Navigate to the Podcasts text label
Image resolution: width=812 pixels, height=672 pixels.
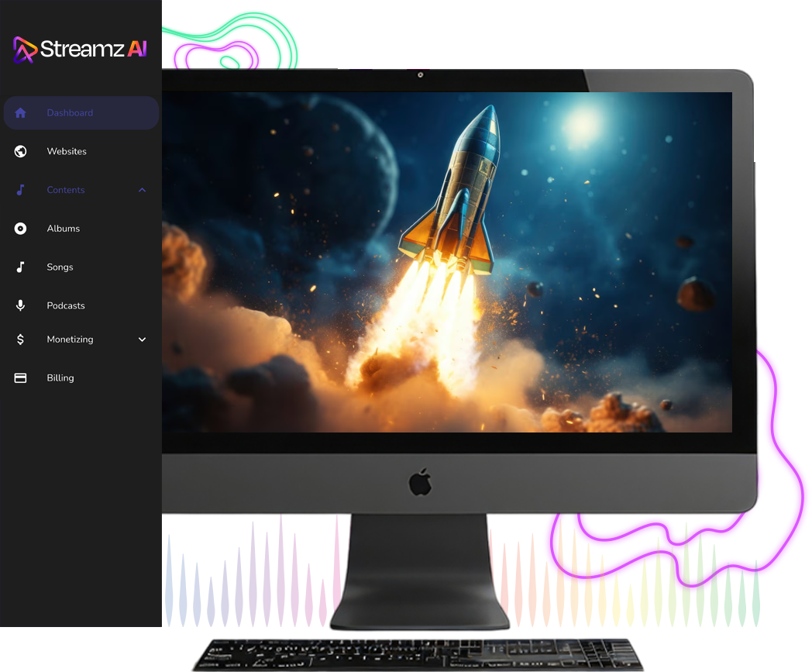[x=66, y=305]
